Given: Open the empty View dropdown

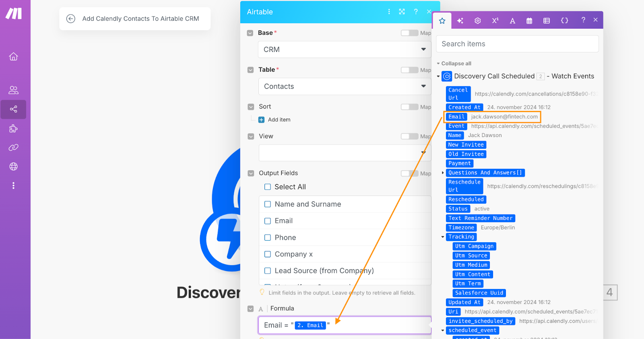Looking at the screenshot, I should [x=345, y=153].
